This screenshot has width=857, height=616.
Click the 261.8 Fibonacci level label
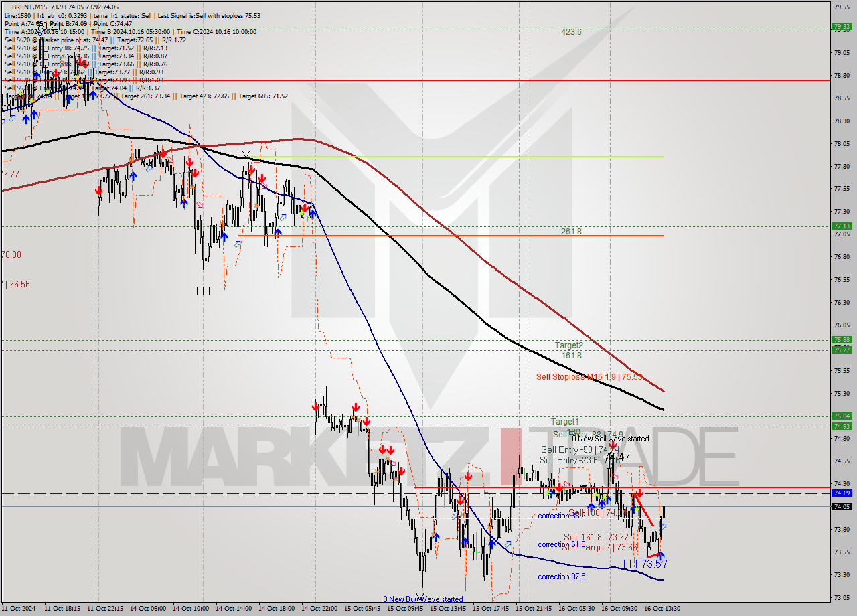[x=571, y=231]
